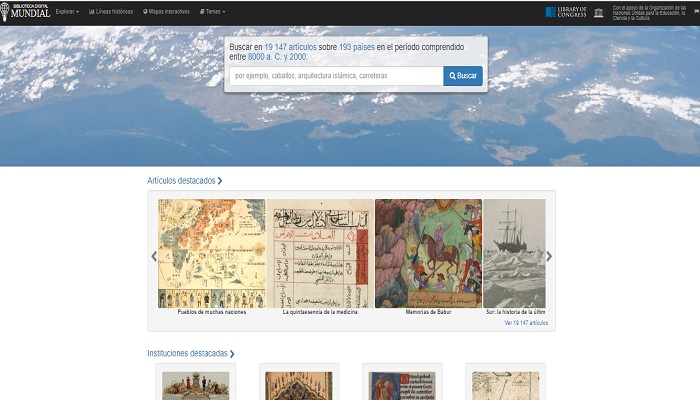Open the chevron next to Instituciones destacadas
The width and height of the screenshot is (700, 400).
click(x=232, y=354)
